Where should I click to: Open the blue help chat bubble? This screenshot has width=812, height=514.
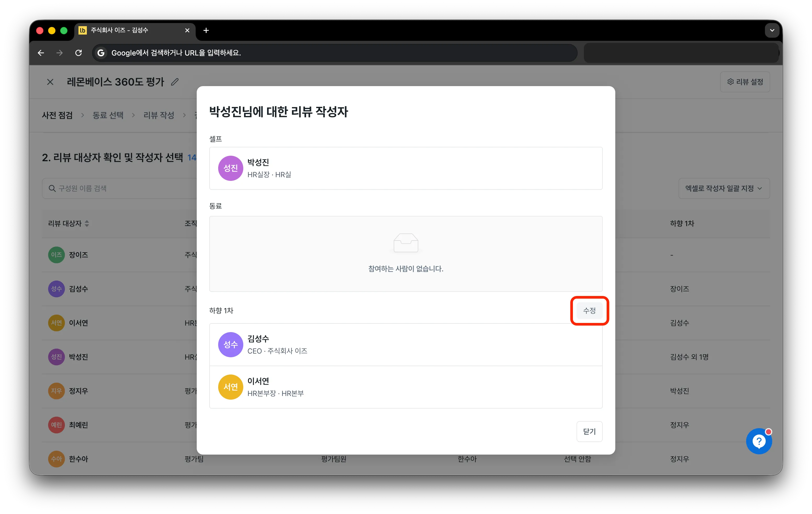coord(759,441)
